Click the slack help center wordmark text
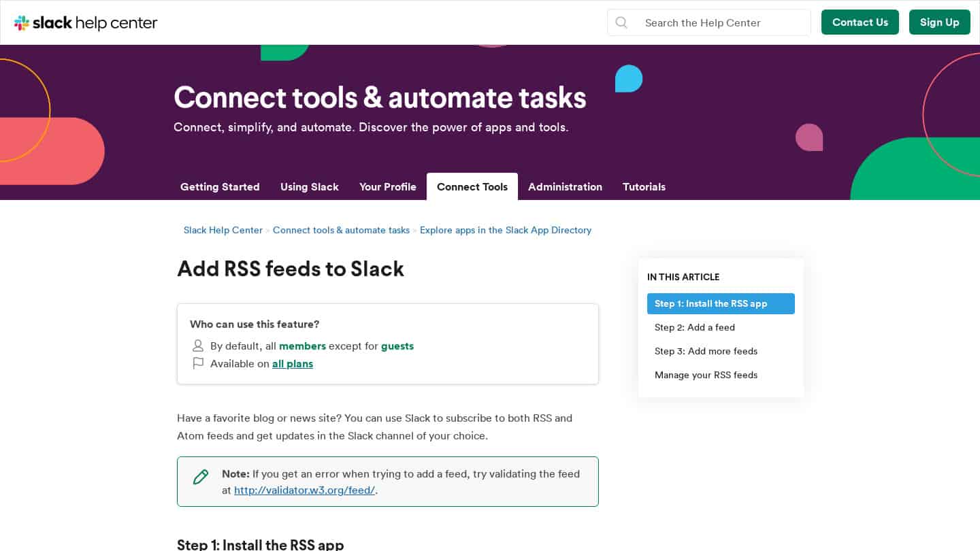 pos(95,22)
